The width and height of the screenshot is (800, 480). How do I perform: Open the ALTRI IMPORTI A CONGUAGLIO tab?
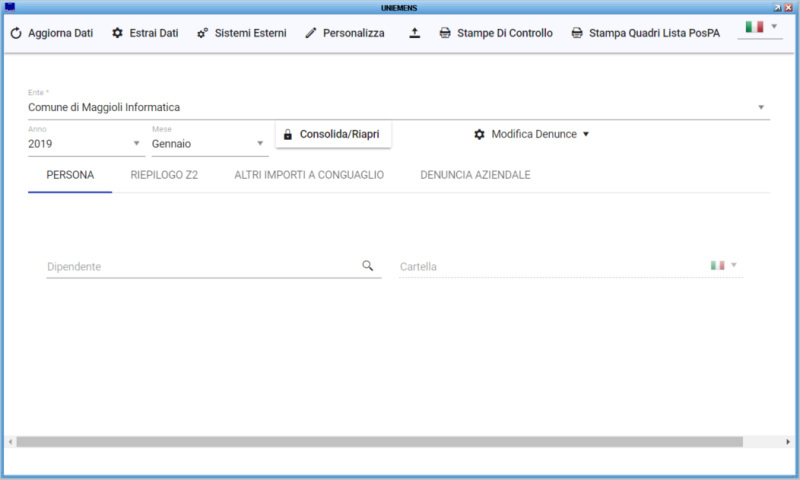coord(309,175)
